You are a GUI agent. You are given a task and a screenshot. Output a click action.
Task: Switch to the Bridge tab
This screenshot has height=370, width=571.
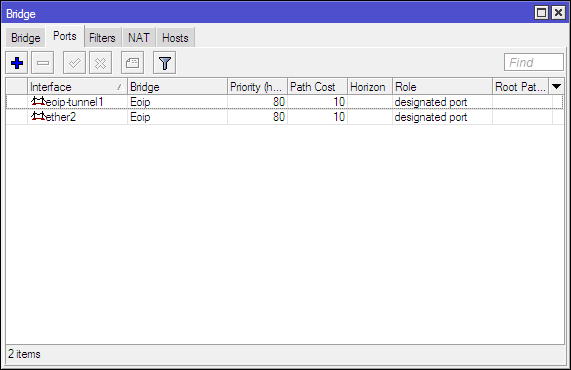pos(25,38)
